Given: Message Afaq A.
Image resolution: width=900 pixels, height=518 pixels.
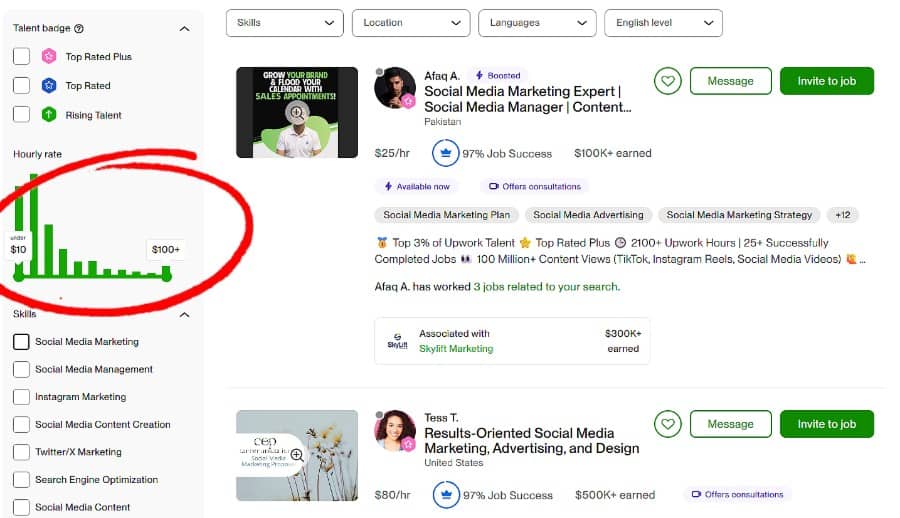Looking at the screenshot, I should (x=730, y=81).
